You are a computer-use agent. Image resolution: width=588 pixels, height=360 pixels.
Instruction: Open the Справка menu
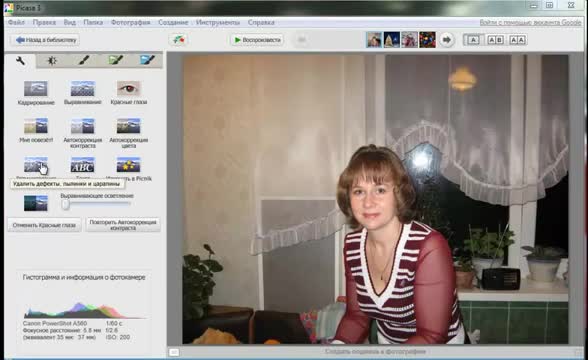point(261,22)
